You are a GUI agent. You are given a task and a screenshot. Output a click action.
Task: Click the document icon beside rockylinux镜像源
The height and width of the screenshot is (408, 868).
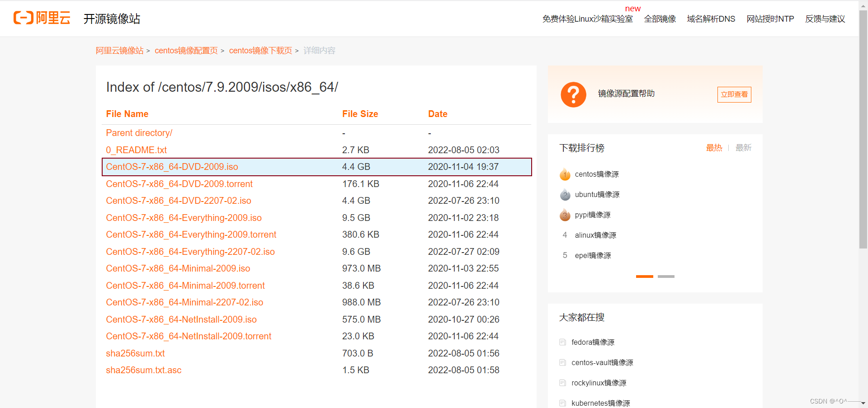point(562,383)
